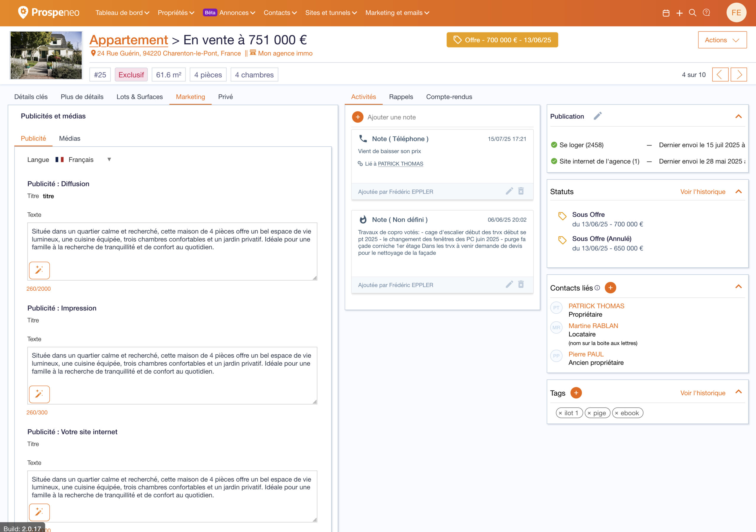
Task: Click magic wand under Diffusion text
Action: tap(39, 271)
